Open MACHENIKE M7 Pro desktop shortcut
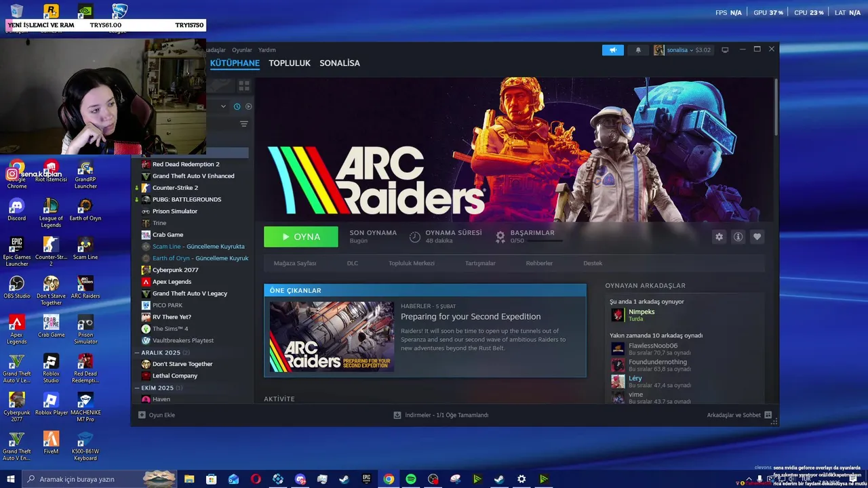 (85, 407)
